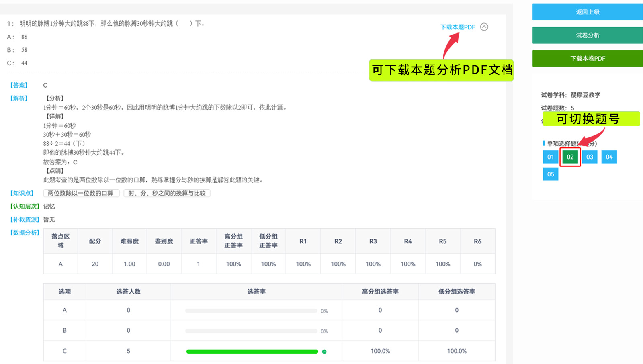Viewport: 643px width, 364px height.
Task: Open question number 05
Action: (551, 174)
